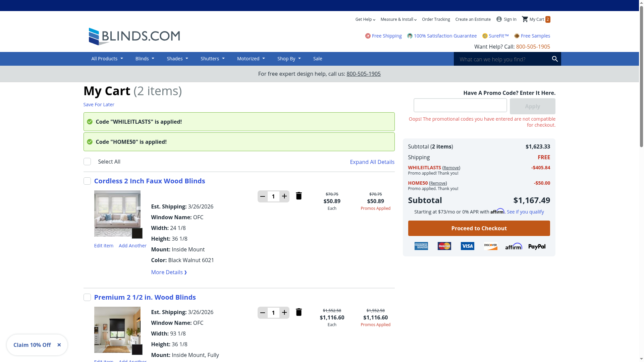The image size is (644, 362).
Task: Open My Cart shopping cart icon
Action: (x=525, y=19)
